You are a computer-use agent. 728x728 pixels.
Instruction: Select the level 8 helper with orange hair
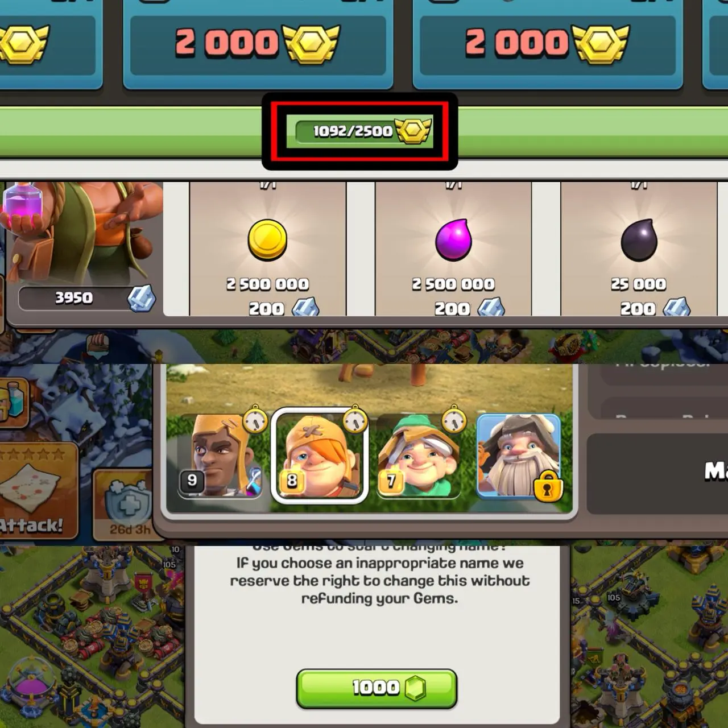320,456
